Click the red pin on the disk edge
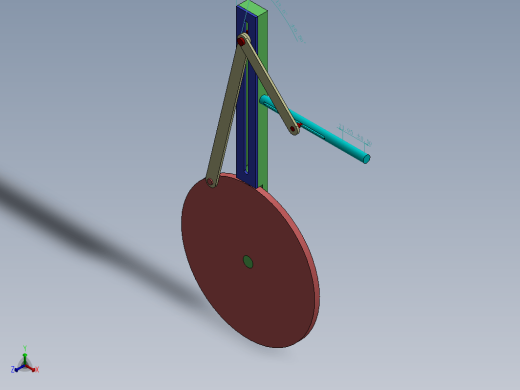The width and height of the screenshot is (520, 390). [210, 182]
